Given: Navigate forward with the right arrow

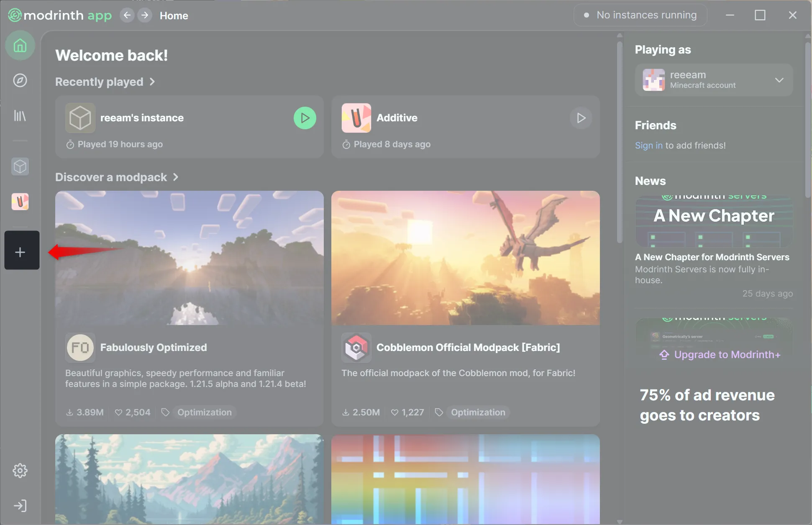Looking at the screenshot, I should coord(145,15).
